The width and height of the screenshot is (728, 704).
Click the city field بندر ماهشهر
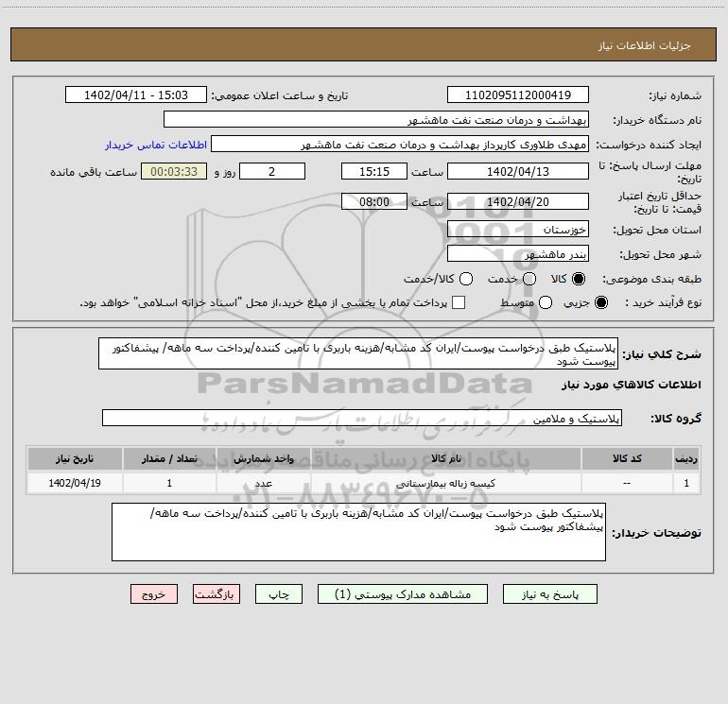pyautogui.click(x=518, y=253)
